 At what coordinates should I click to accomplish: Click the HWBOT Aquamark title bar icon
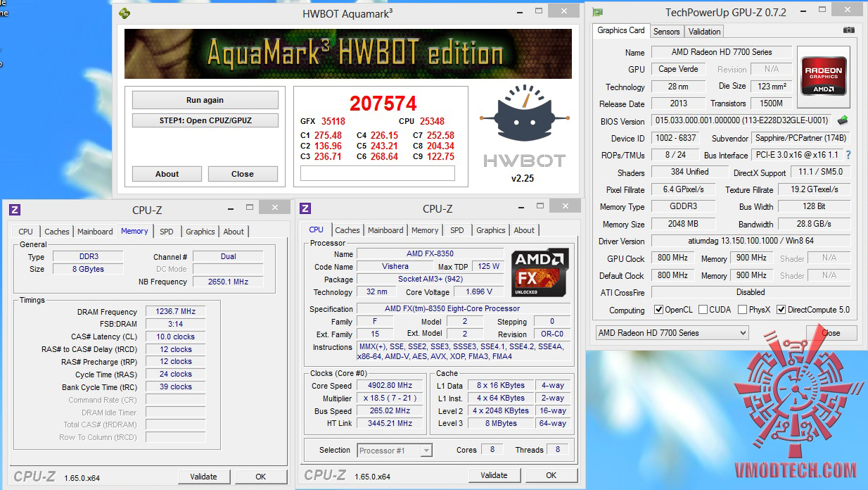pos(125,13)
